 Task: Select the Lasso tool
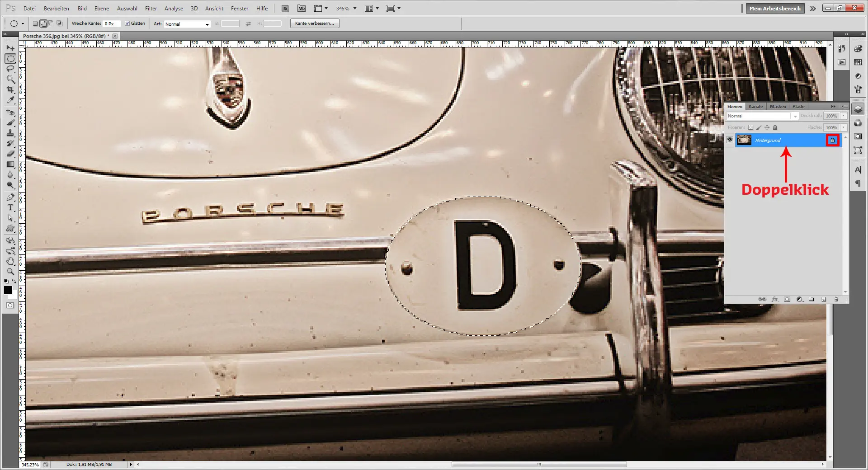tap(11, 69)
